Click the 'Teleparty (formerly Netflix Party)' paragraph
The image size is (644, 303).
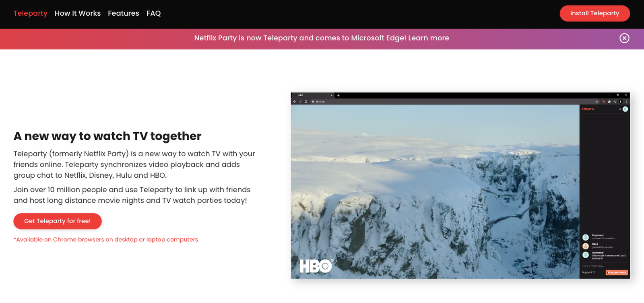point(134,164)
